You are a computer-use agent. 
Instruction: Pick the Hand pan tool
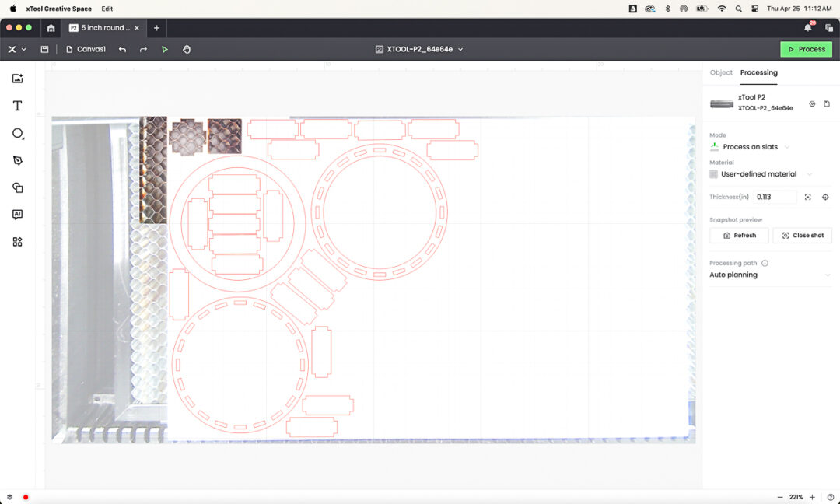pos(187,49)
